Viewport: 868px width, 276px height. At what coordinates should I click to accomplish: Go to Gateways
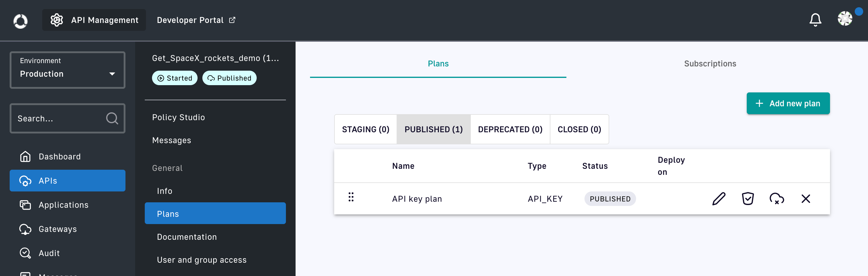pyautogui.click(x=67, y=229)
